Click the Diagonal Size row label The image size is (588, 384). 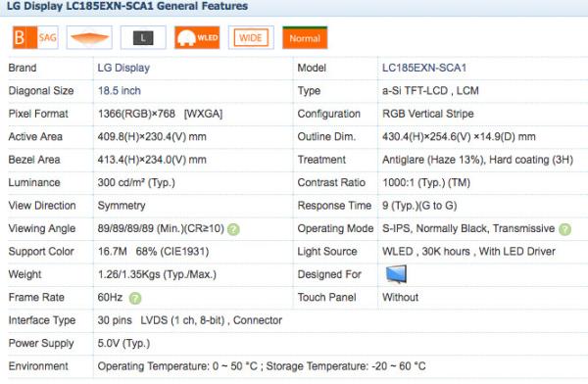pyautogui.click(x=41, y=91)
